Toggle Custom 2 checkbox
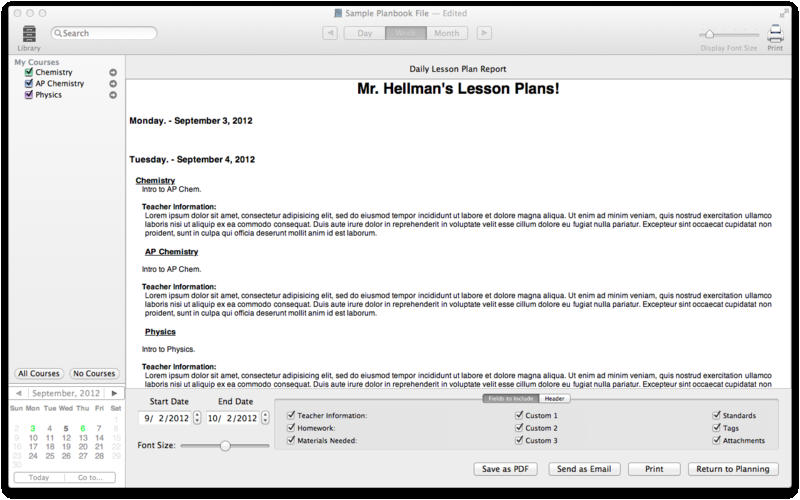Screen dimensions: 800x500 pos(519,428)
